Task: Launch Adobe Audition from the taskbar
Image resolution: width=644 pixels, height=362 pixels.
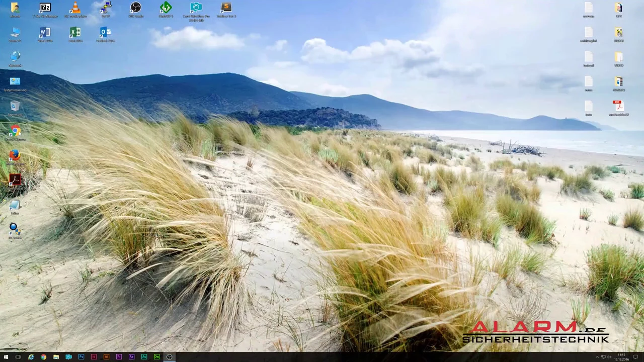Action: 144,357
